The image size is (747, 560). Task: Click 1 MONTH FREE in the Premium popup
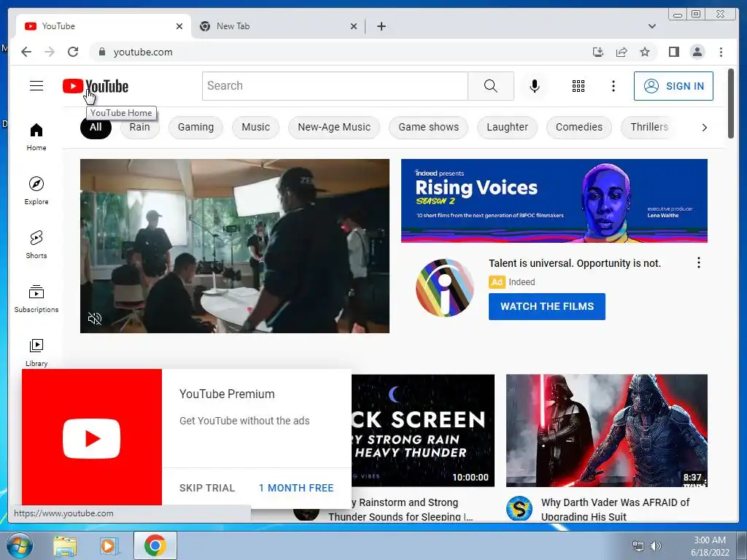click(x=296, y=488)
